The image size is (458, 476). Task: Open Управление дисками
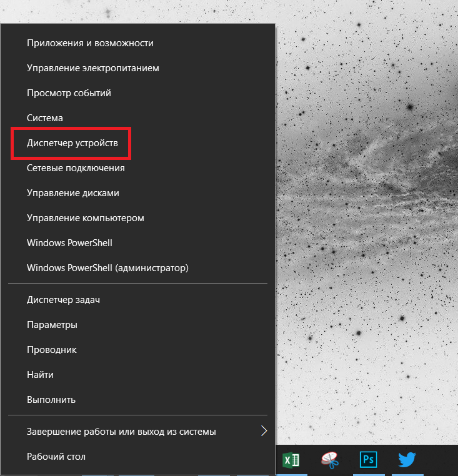(137, 193)
